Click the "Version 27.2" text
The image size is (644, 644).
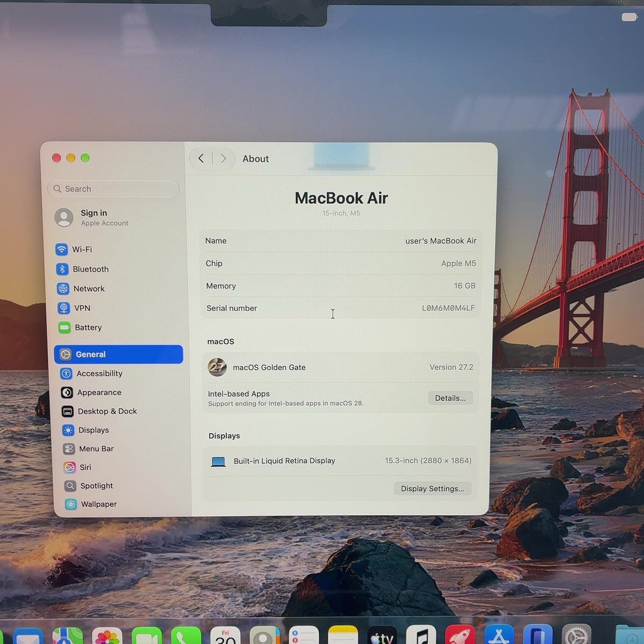click(x=451, y=367)
